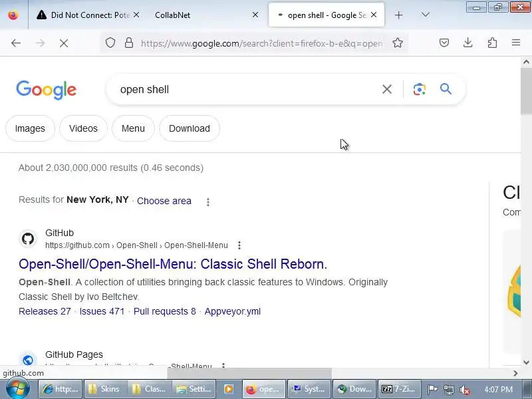Image resolution: width=532 pixels, height=399 pixels.
Task: Open Firefox application hamburger menu
Action: click(x=516, y=43)
